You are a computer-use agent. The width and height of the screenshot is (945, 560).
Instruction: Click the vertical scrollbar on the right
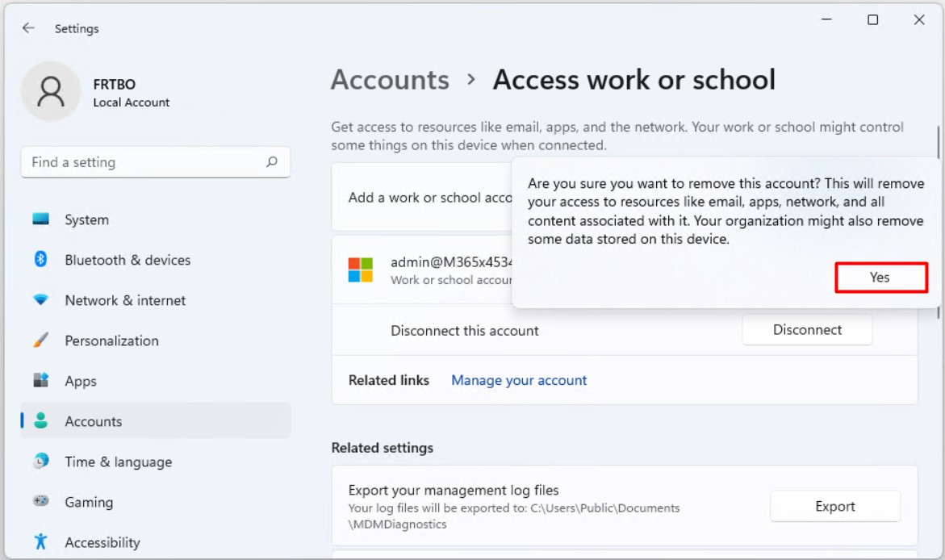pos(938,142)
